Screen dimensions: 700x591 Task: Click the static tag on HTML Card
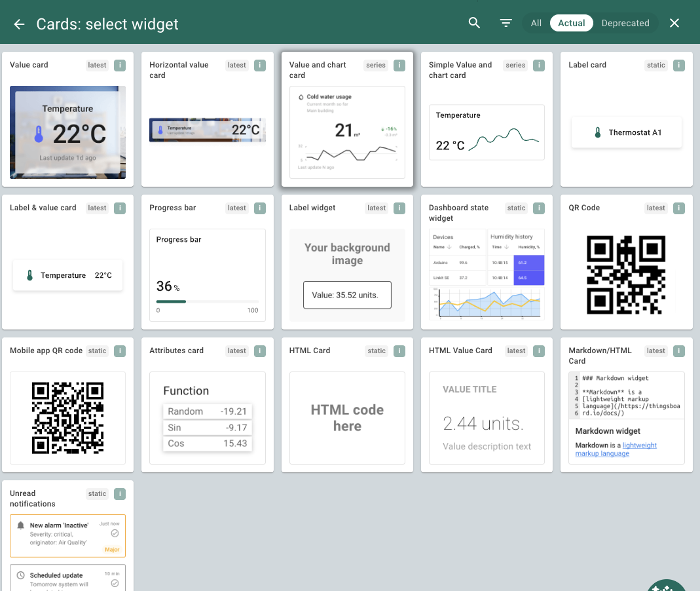point(377,351)
